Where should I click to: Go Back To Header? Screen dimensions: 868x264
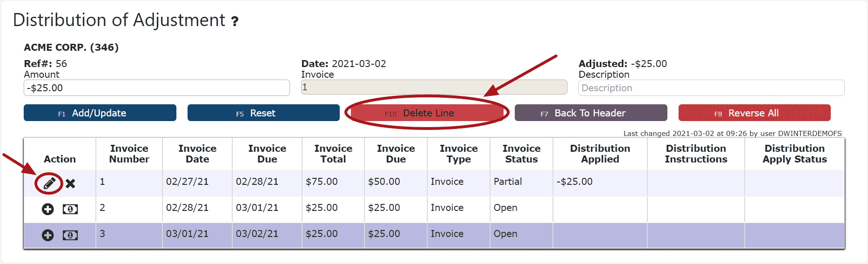591,113
